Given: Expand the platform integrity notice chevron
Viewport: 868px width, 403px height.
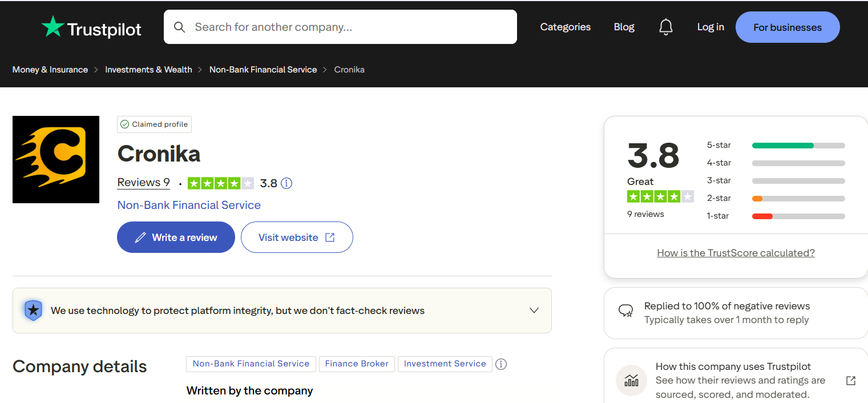Looking at the screenshot, I should click(534, 311).
